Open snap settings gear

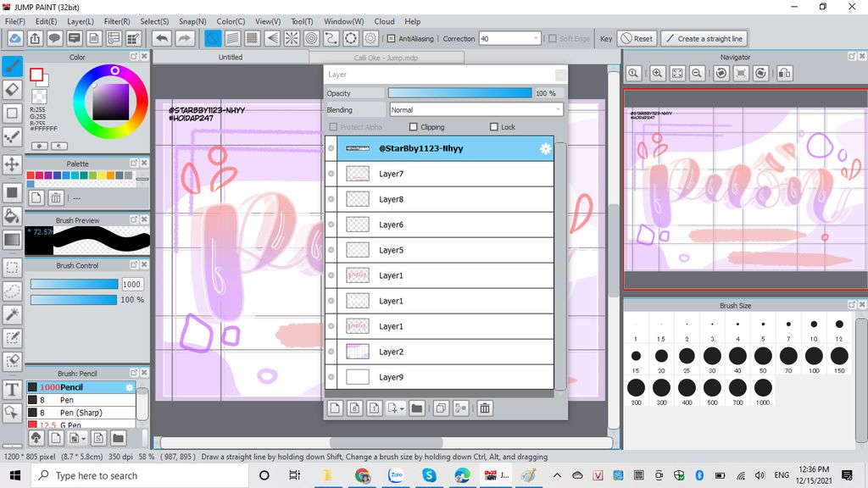click(370, 38)
